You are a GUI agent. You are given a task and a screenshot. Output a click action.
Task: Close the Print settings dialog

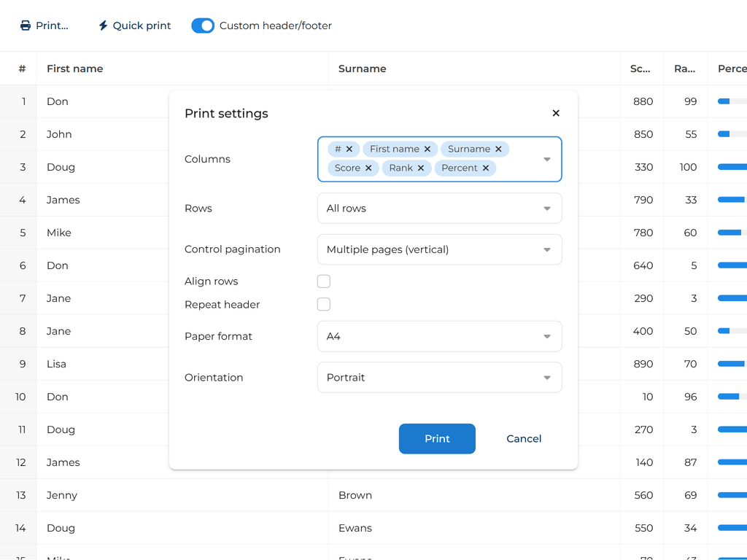(556, 113)
